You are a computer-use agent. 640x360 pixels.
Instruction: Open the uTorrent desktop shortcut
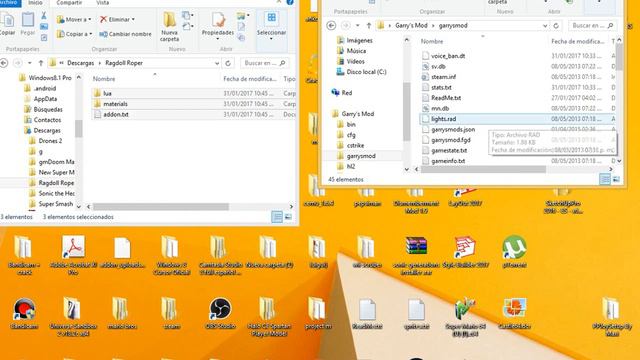(514, 251)
